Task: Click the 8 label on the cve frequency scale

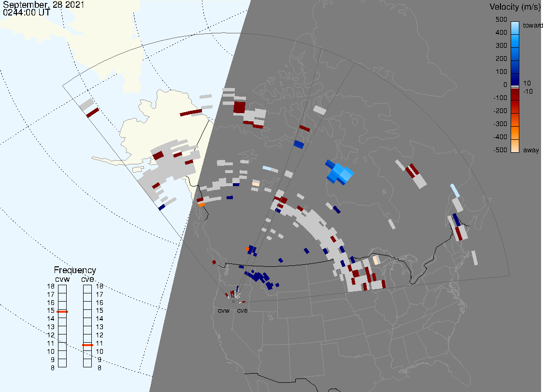Action: click(100, 368)
